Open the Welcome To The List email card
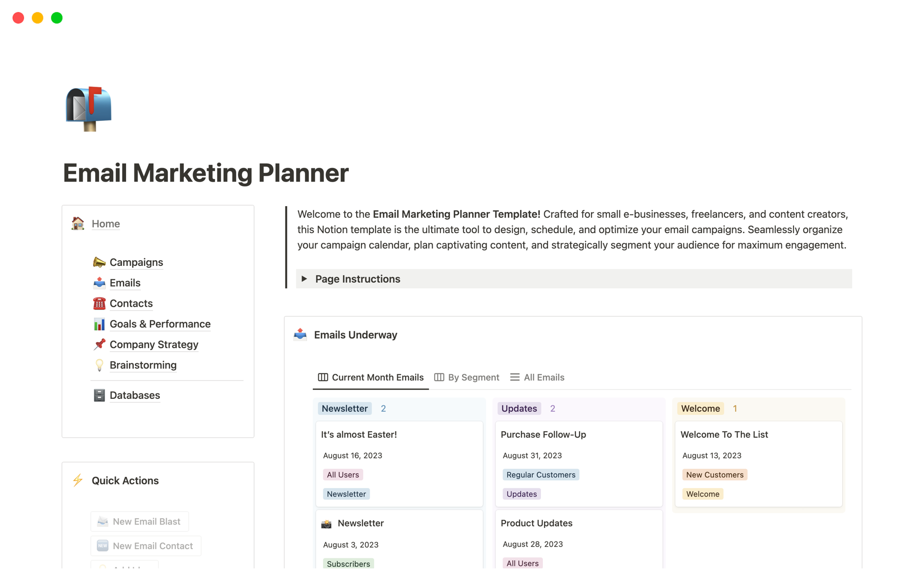Screen dimensions: 924x578 tap(724, 434)
